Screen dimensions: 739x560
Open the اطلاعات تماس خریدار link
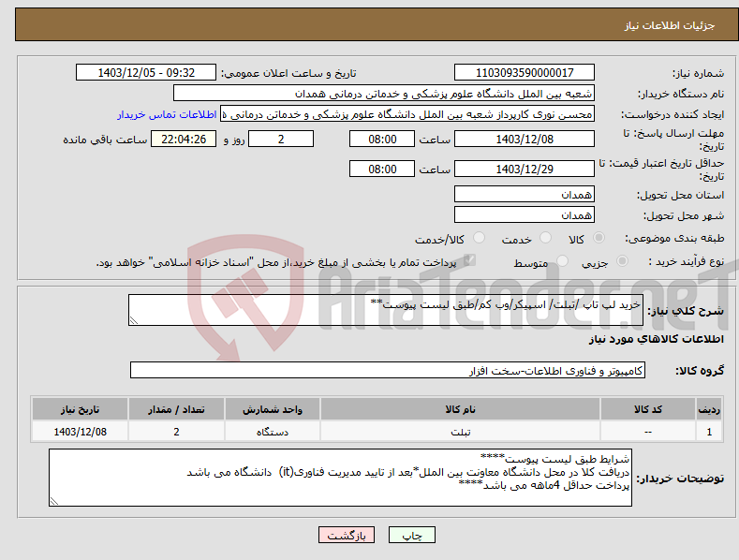point(167,114)
